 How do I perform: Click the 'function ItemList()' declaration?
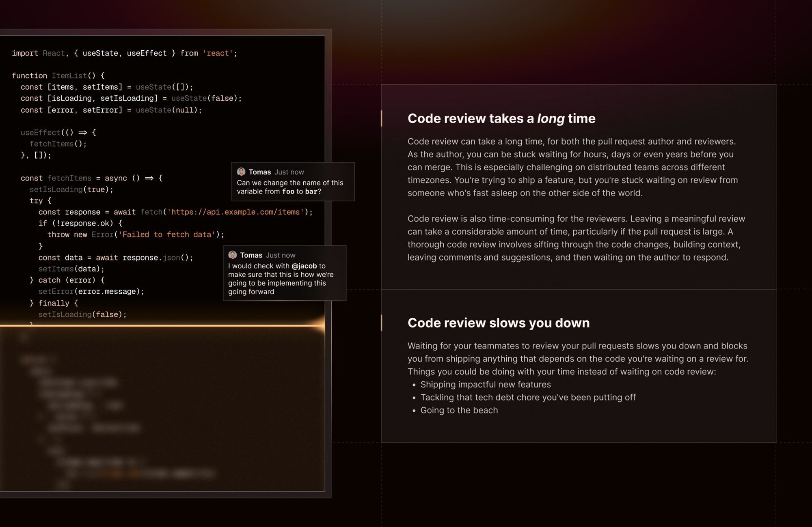tap(58, 75)
